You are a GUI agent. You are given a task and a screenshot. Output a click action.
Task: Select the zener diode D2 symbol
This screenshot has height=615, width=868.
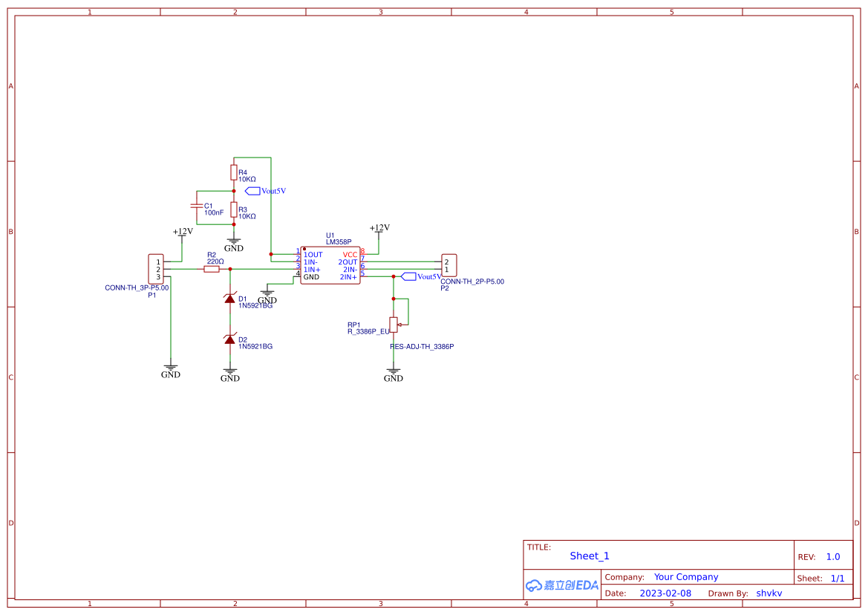[x=230, y=342]
